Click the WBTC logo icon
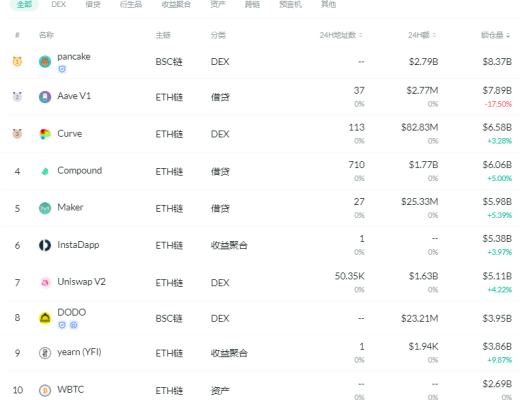The image size is (520, 400). [x=45, y=390]
